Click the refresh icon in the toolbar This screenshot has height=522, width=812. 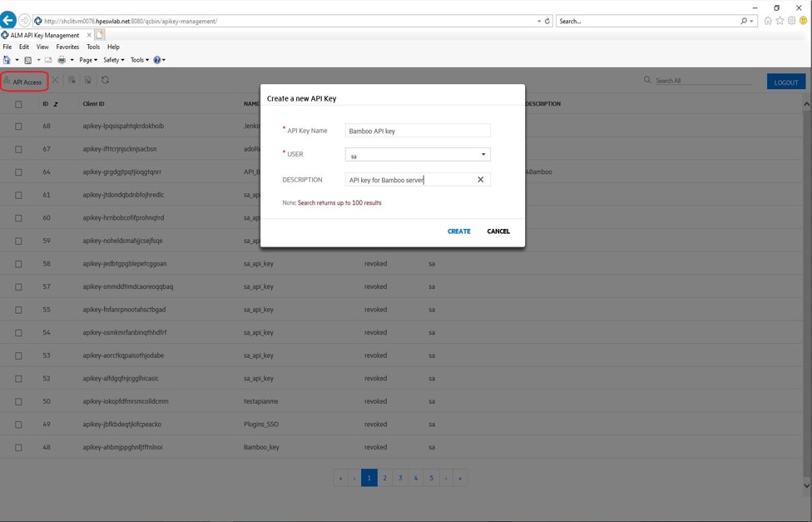click(105, 81)
